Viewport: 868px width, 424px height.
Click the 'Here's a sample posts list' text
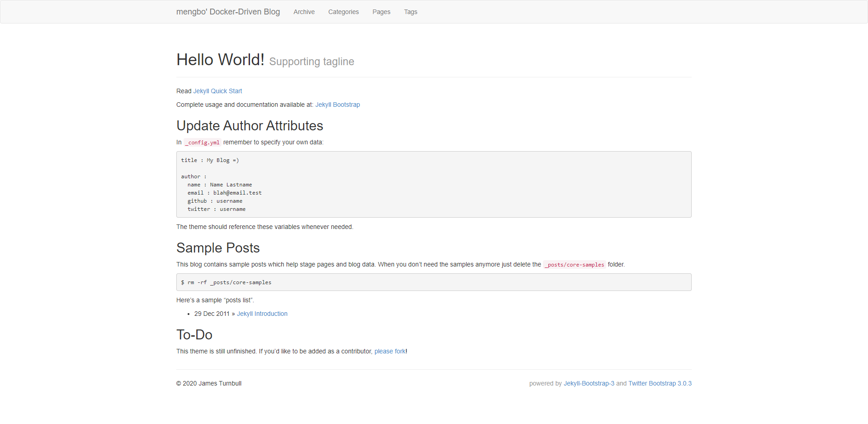click(215, 300)
